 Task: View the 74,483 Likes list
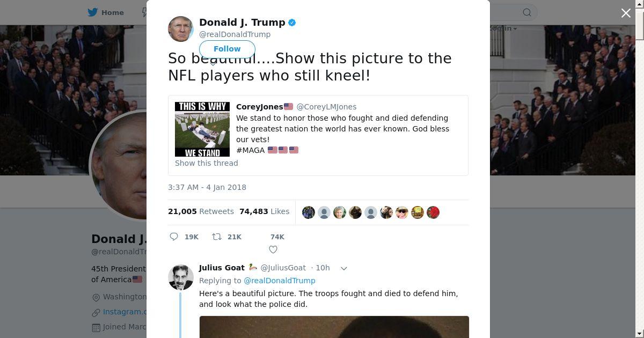(x=265, y=211)
